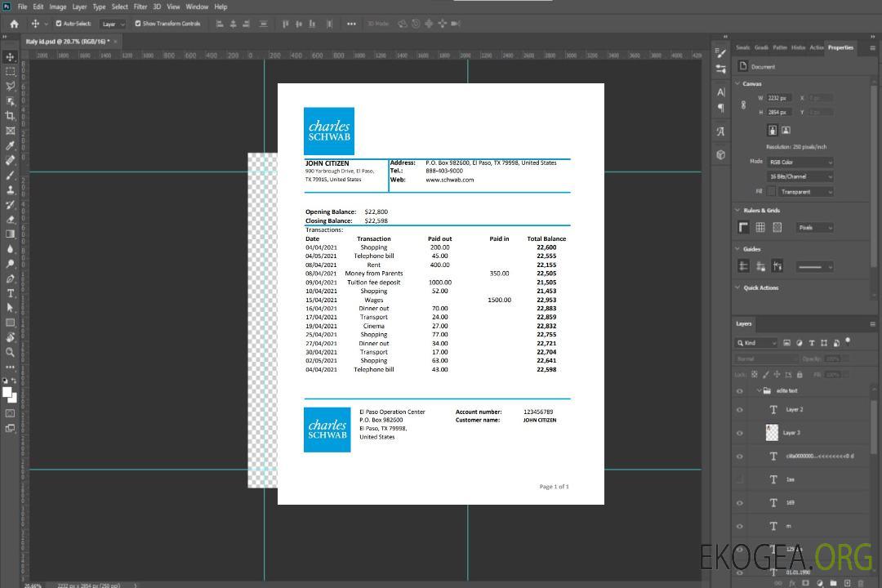The image size is (882, 588).
Task: Select the Object Selection tool
Action: (x=10, y=101)
